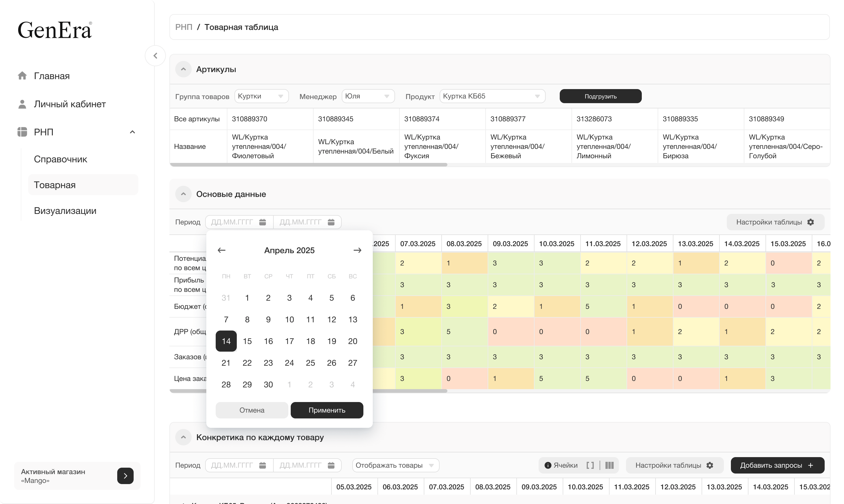This screenshot has width=844, height=504.
Task: Click the end date ДД.ММ.ГГГГ field in Основные данные
Action: pyautogui.click(x=307, y=222)
